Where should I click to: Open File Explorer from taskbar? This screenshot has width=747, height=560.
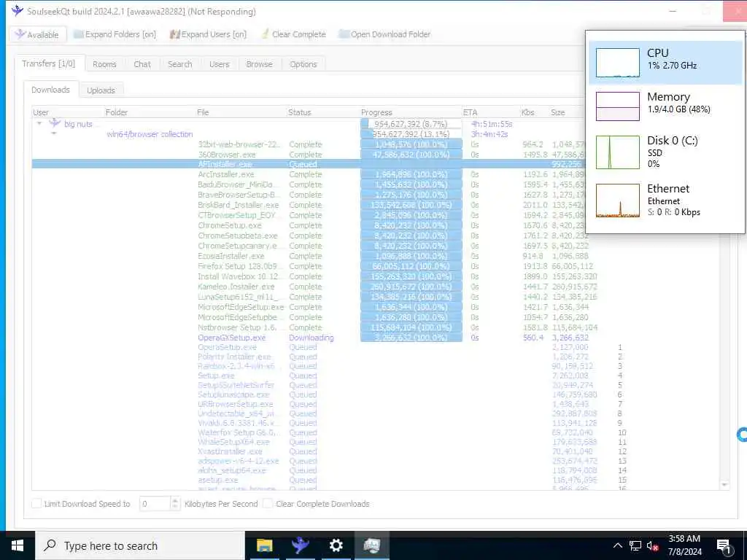point(264,545)
